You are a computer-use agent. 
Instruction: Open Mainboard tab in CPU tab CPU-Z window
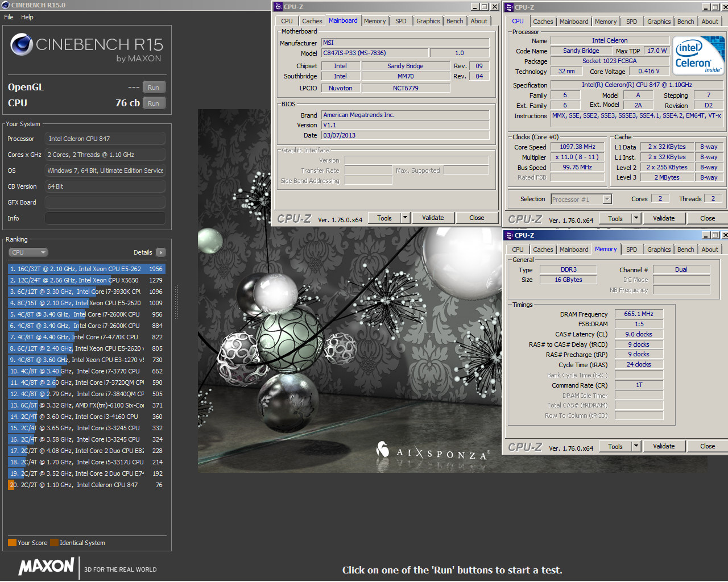point(574,22)
